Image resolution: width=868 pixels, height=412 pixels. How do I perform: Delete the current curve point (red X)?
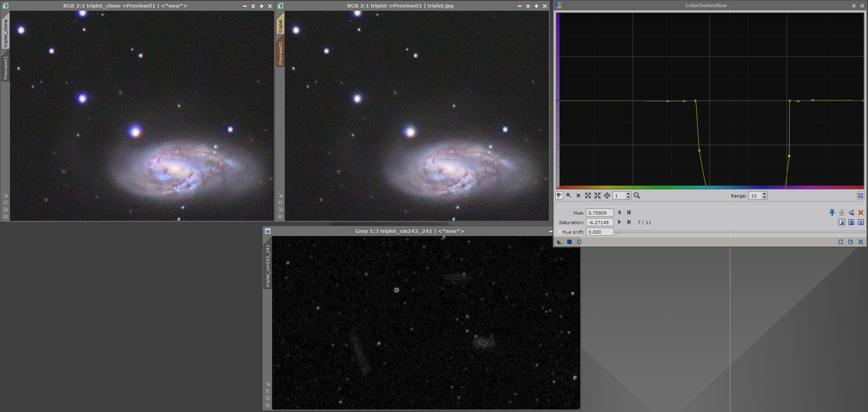point(861,213)
